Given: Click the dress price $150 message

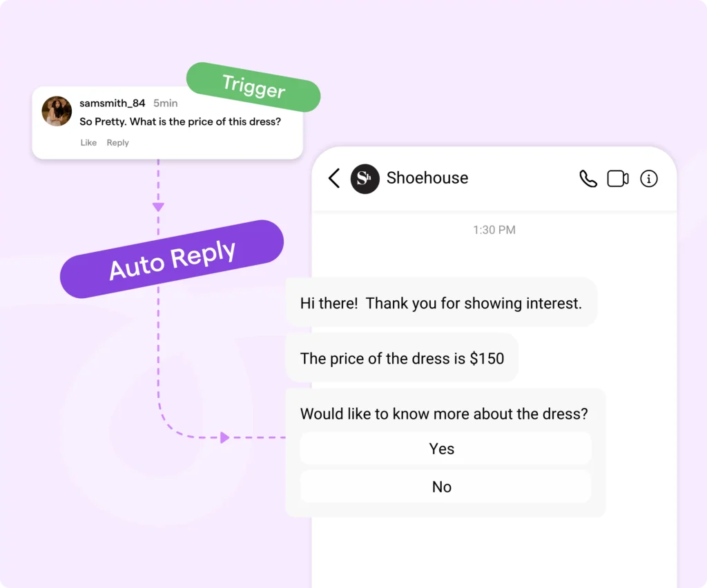Looking at the screenshot, I should (402, 358).
